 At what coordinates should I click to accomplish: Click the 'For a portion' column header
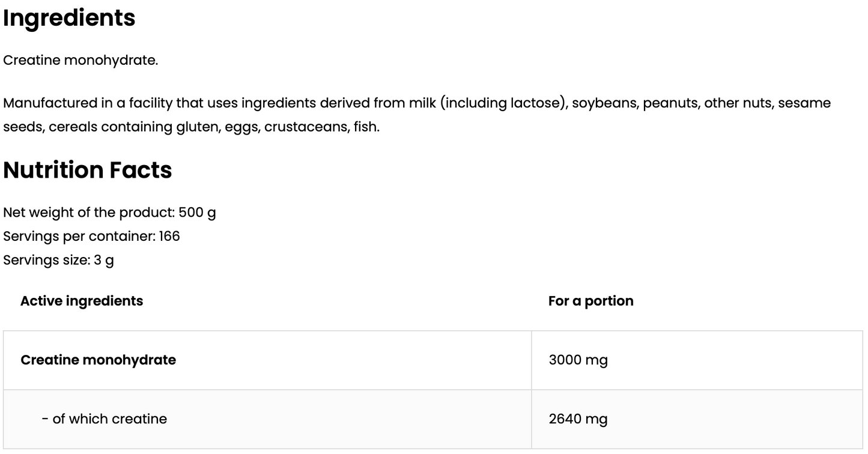590,301
